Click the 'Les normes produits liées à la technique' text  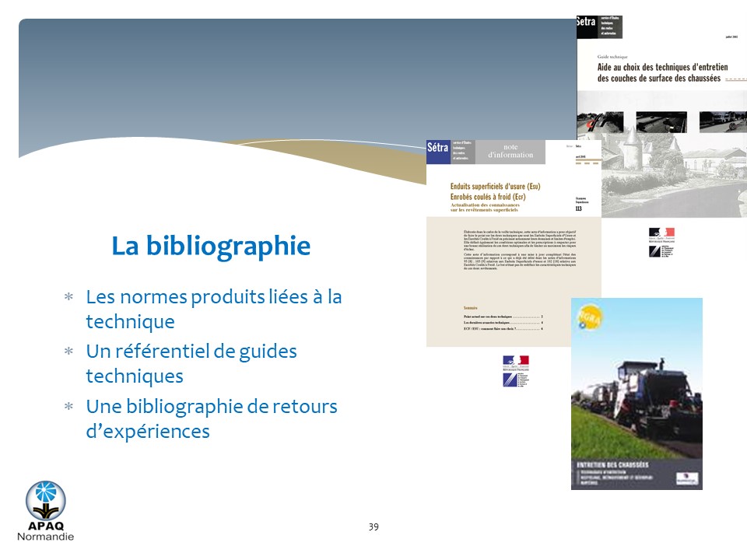click(213, 309)
